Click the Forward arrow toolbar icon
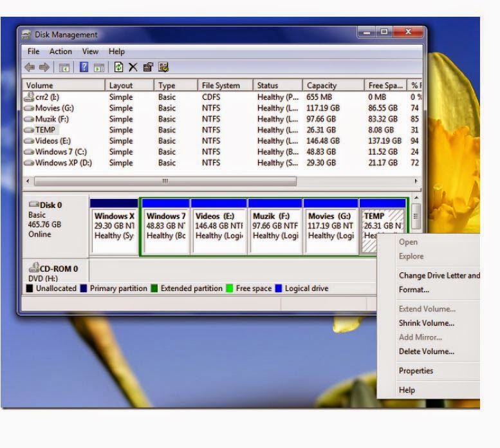 (x=44, y=68)
